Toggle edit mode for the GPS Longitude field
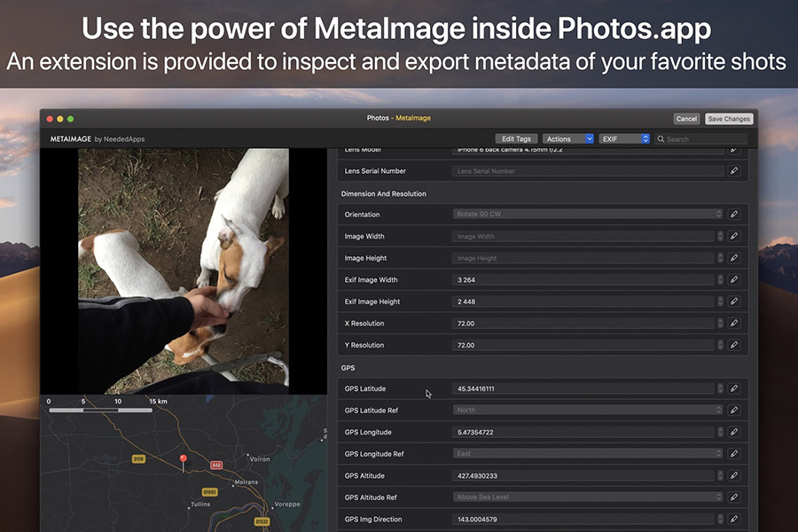 [x=734, y=432]
